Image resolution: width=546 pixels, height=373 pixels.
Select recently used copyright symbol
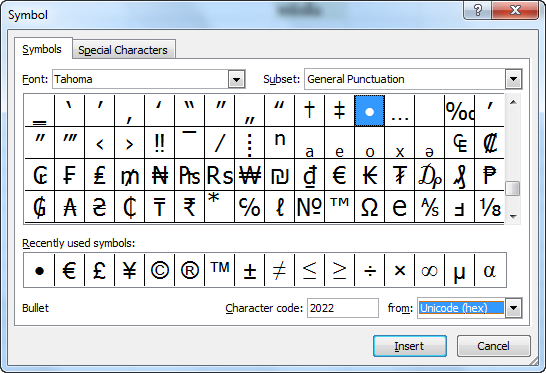(159, 270)
